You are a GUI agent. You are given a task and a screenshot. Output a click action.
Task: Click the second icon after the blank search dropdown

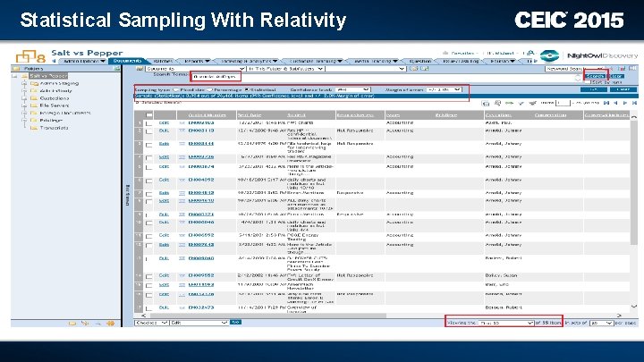click(x=424, y=69)
